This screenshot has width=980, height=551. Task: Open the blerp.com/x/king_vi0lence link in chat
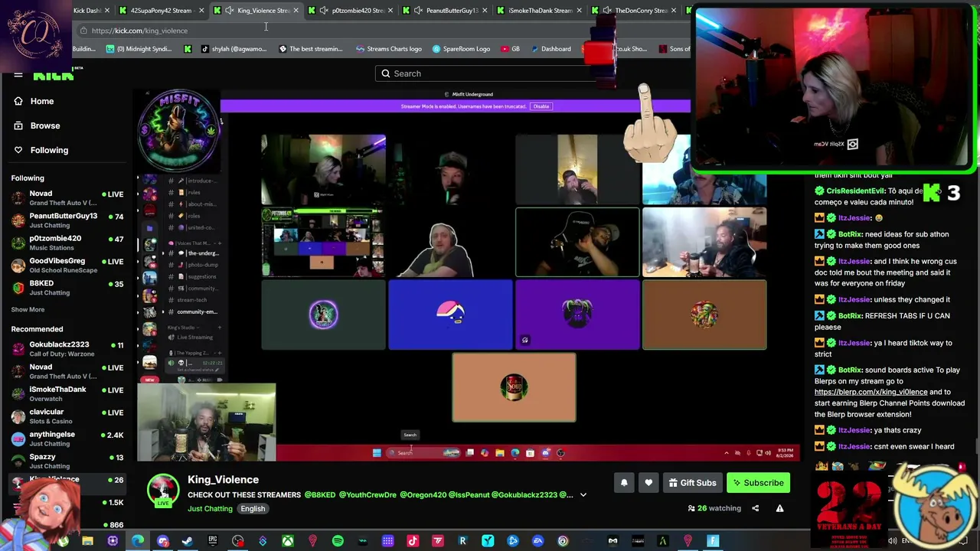pos(871,392)
